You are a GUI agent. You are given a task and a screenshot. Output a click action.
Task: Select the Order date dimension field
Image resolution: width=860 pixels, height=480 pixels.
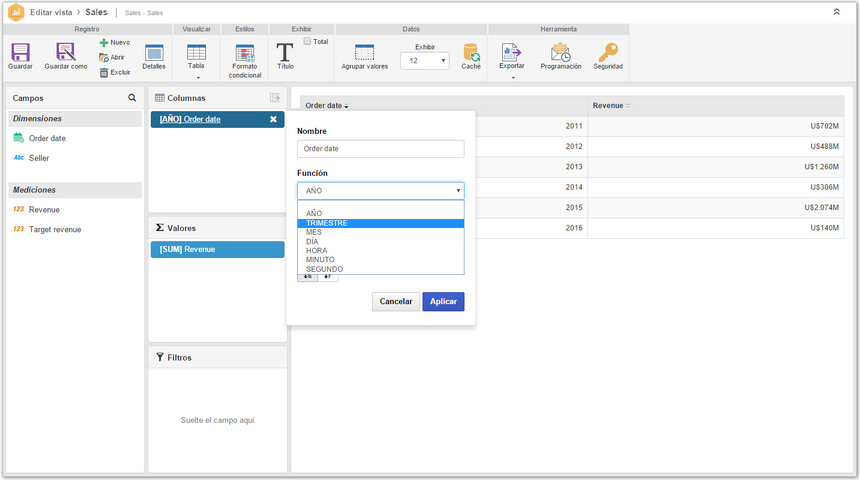pyautogui.click(x=47, y=138)
